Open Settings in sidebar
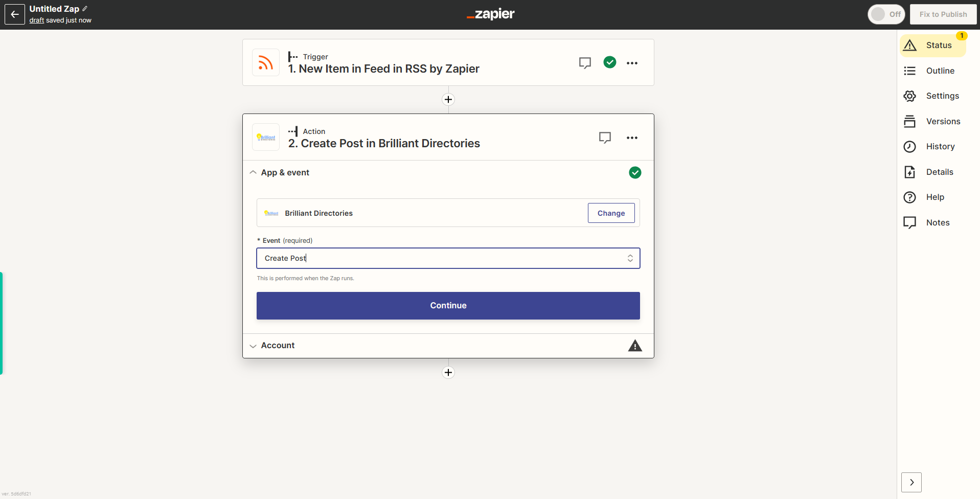The width and height of the screenshot is (980, 499). pyautogui.click(x=932, y=96)
